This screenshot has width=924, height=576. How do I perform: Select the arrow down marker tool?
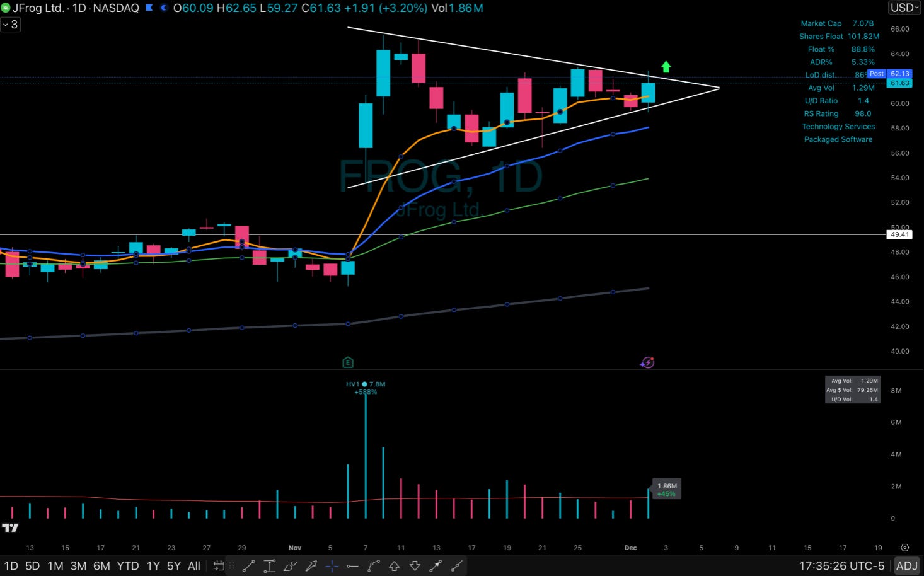point(415,566)
